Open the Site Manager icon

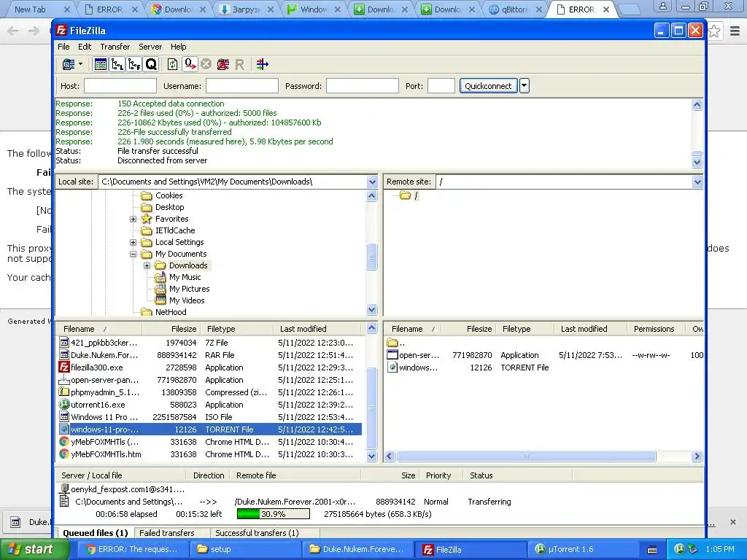69,64
